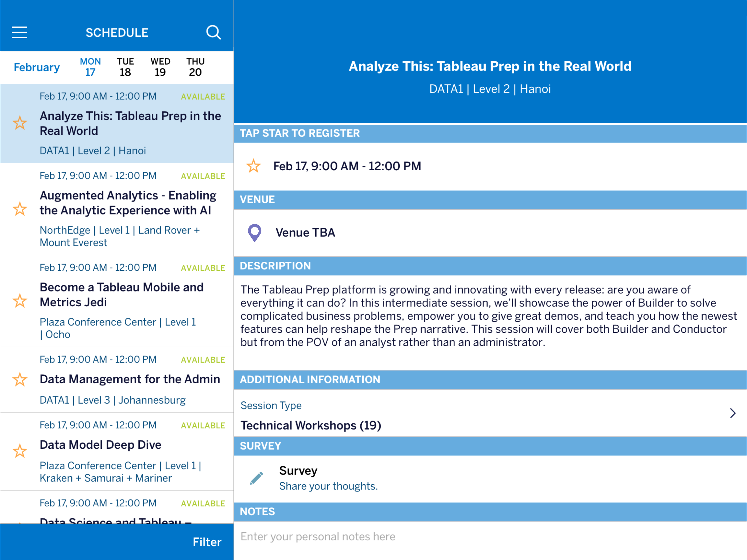Click Share your thoughts text
This screenshot has width=747, height=560.
[x=328, y=486]
